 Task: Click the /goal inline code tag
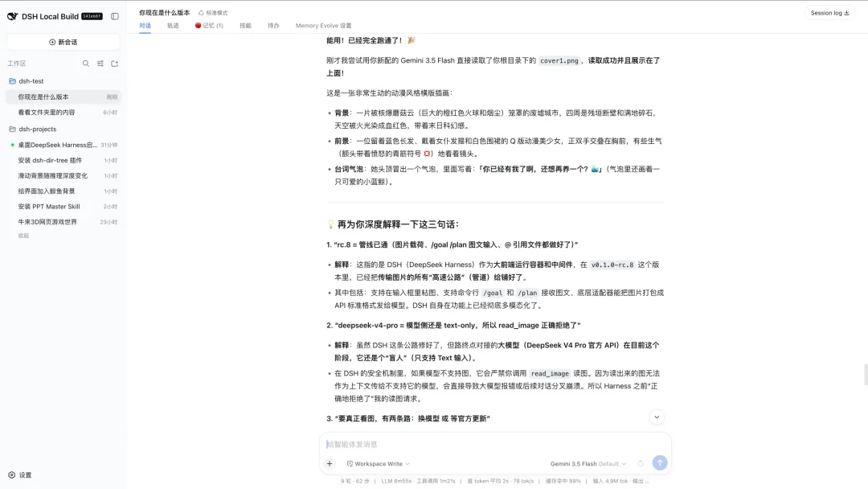pyautogui.click(x=492, y=293)
